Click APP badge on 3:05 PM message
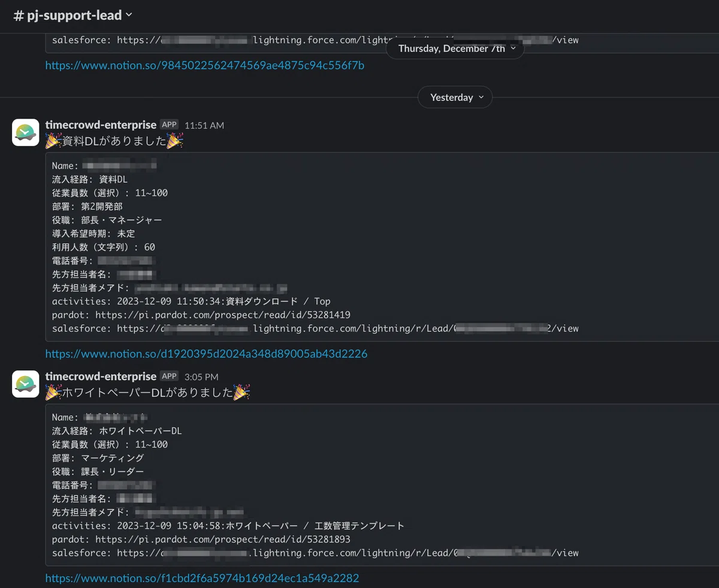Screen dimensions: 719x588 pos(170,376)
